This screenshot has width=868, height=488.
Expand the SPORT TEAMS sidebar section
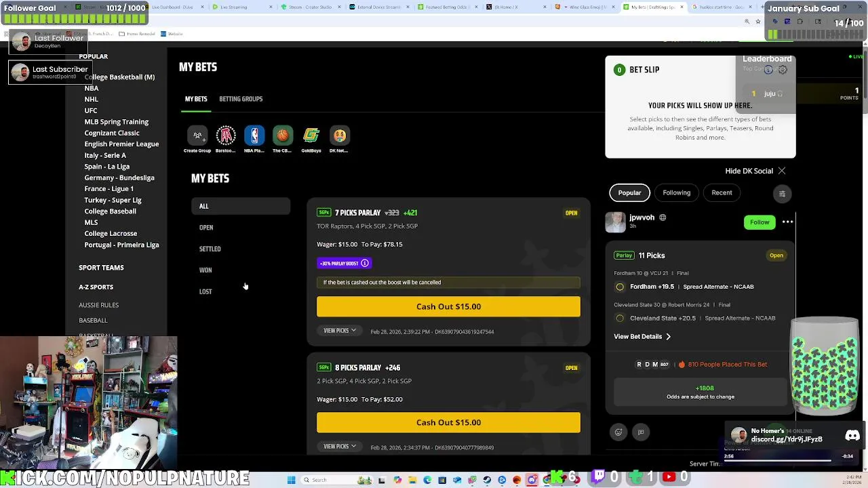pos(101,268)
